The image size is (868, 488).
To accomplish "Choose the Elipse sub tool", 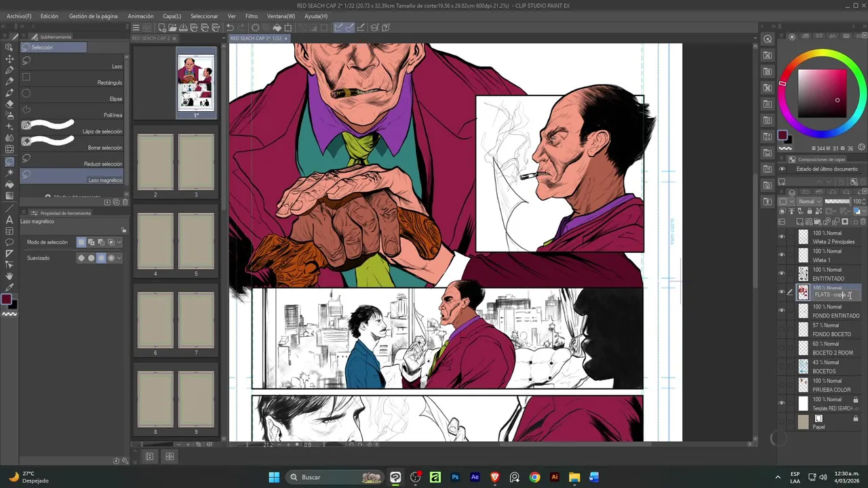I will pyautogui.click(x=71, y=93).
